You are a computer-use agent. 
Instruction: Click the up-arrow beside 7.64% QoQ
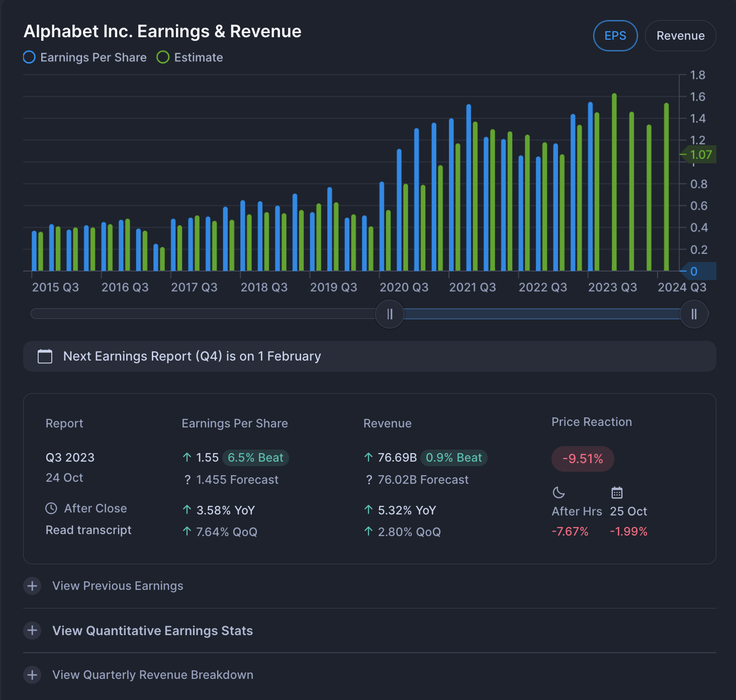187,532
